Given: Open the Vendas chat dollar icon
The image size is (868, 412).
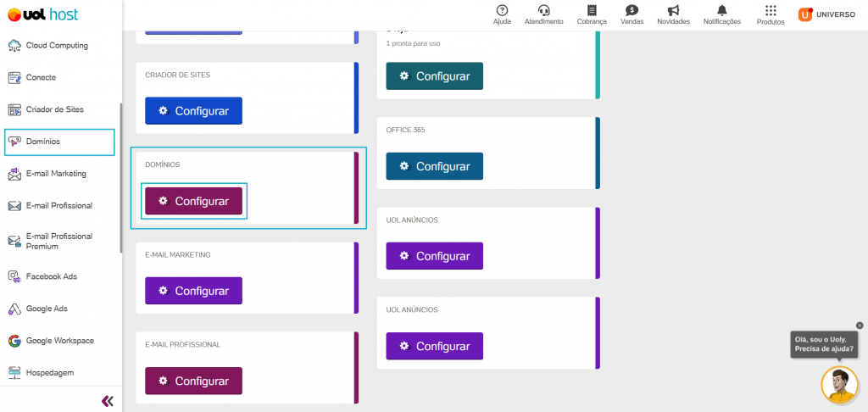Looking at the screenshot, I should 632,10.
